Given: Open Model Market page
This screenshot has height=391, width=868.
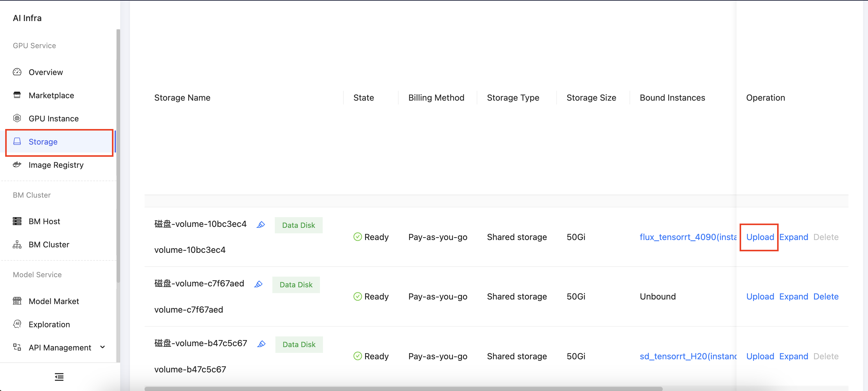Looking at the screenshot, I should pyautogui.click(x=54, y=301).
